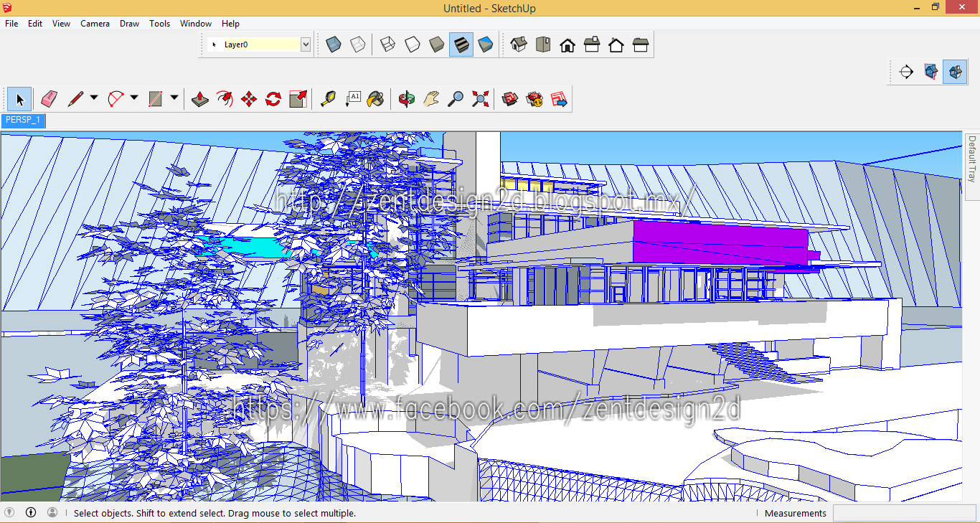980x523 pixels.
Task: Open the Camera menu
Action: [95, 24]
